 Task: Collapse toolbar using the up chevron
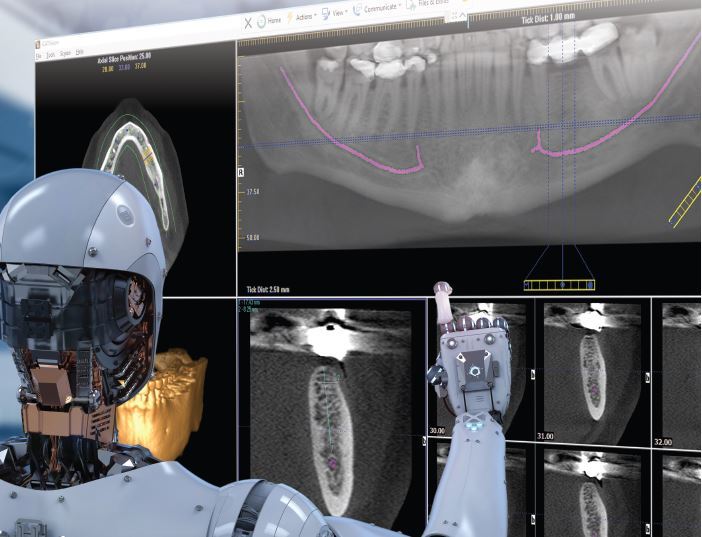tap(462, 16)
